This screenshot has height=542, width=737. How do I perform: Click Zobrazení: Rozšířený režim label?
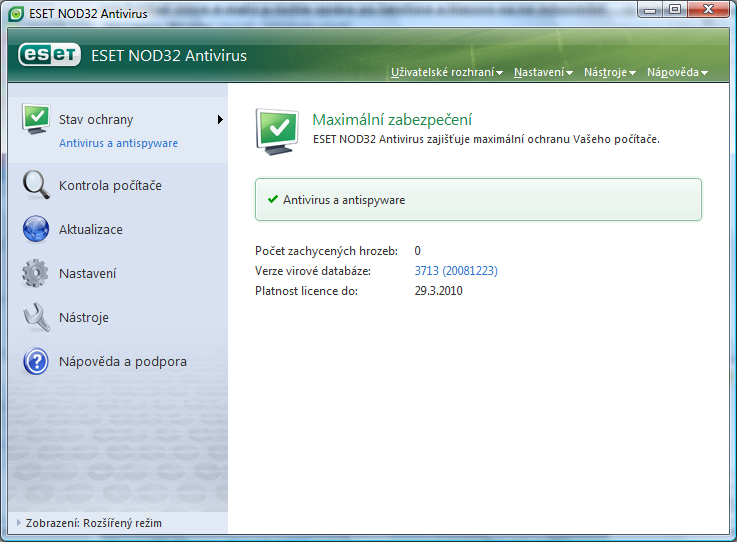tap(94, 523)
